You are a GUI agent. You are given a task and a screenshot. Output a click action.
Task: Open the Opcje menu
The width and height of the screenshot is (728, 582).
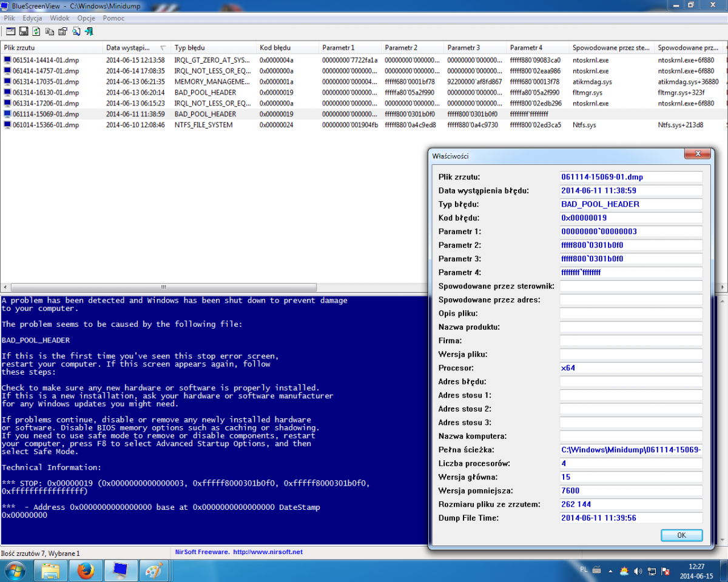click(x=86, y=18)
